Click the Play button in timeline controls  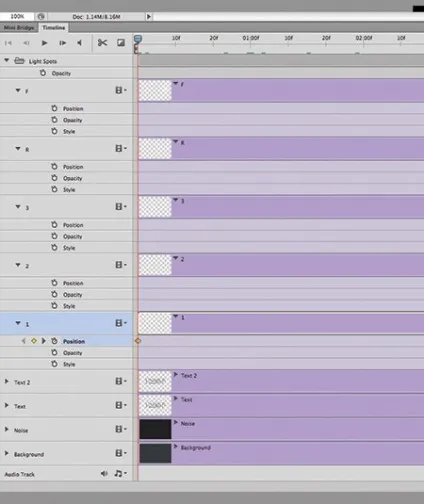pos(44,43)
